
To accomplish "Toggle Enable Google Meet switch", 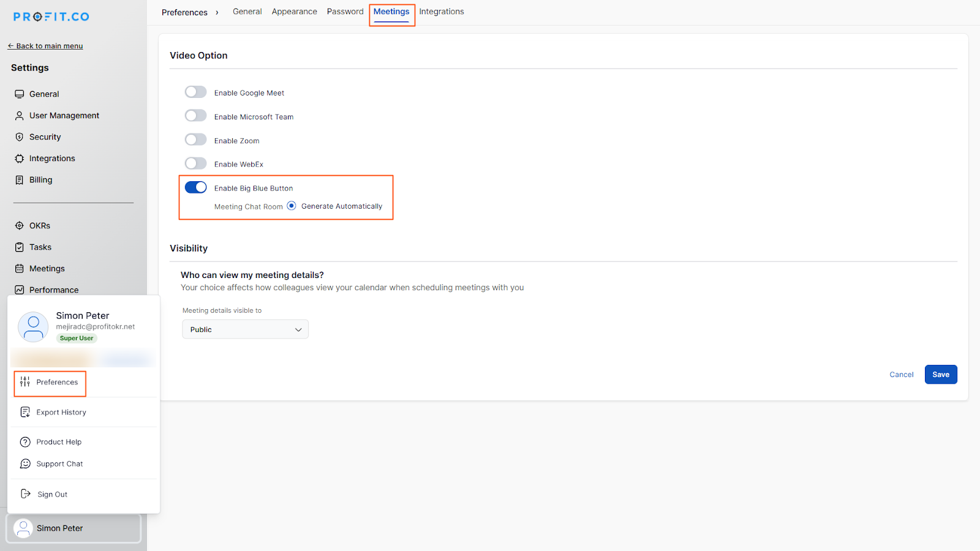I will click(196, 92).
